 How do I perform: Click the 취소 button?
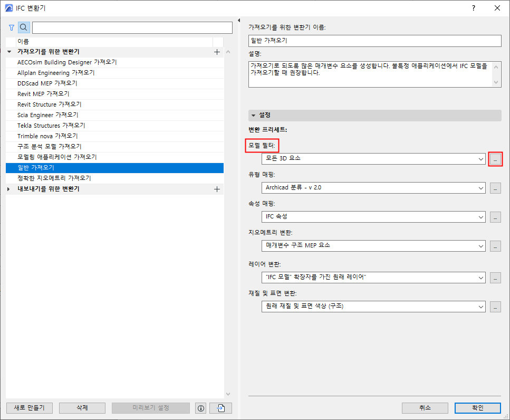(x=425, y=408)
